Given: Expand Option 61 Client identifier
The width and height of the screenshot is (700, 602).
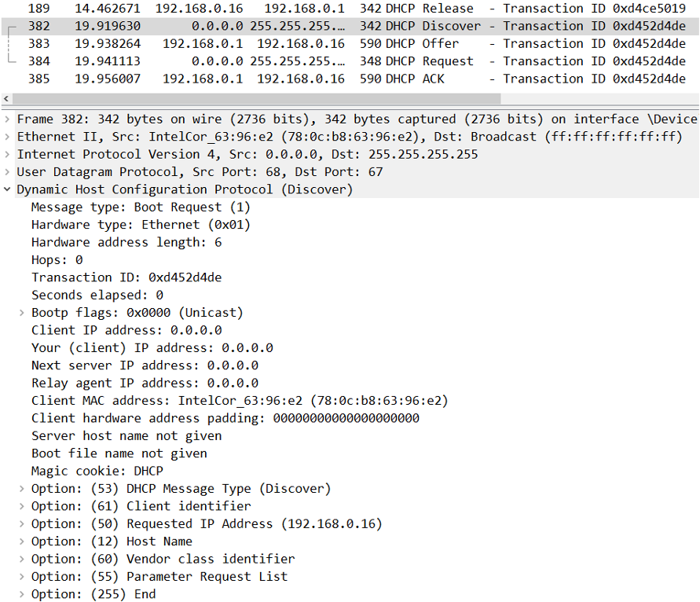Looking at the screenshot, I should point(22,506).
